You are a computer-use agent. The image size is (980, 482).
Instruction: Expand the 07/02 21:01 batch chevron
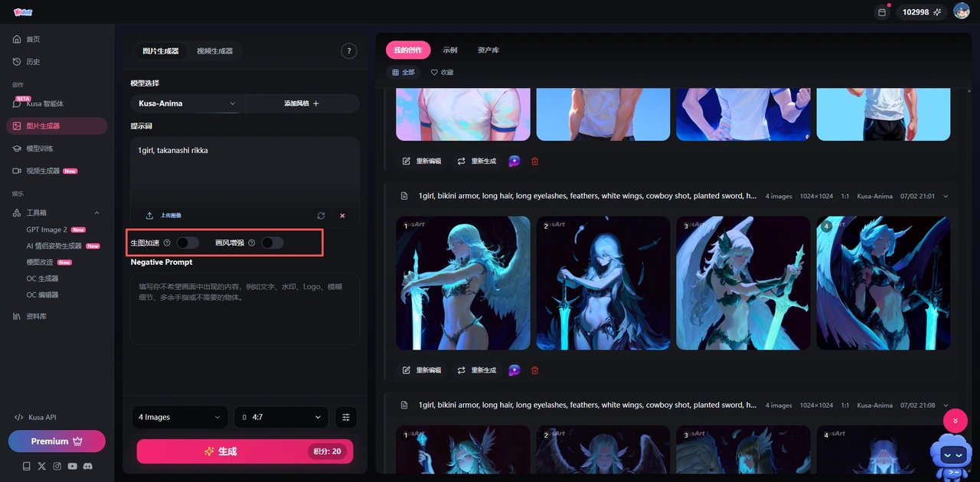[x=946, y=197]
